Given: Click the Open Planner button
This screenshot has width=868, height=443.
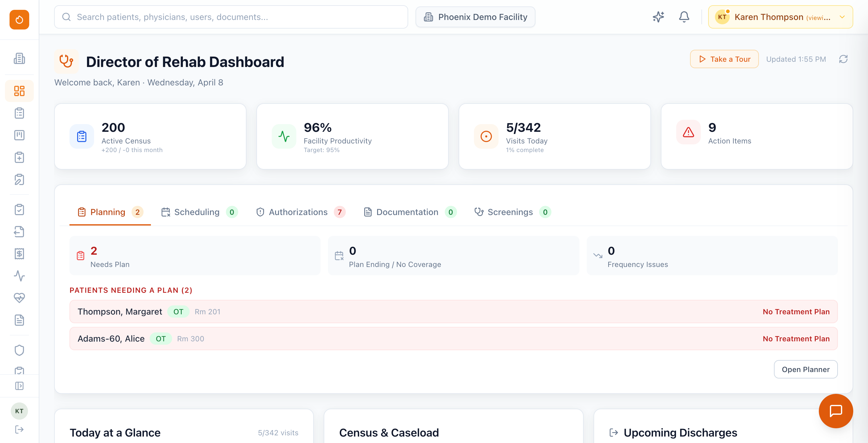Looking at the screenshot, I should tap(806, 369).
